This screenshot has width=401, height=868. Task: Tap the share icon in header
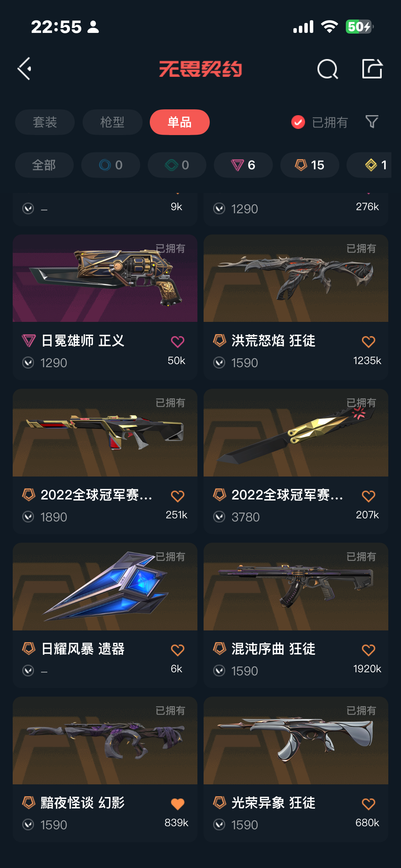pyautogui.click(x=372, y=69)
